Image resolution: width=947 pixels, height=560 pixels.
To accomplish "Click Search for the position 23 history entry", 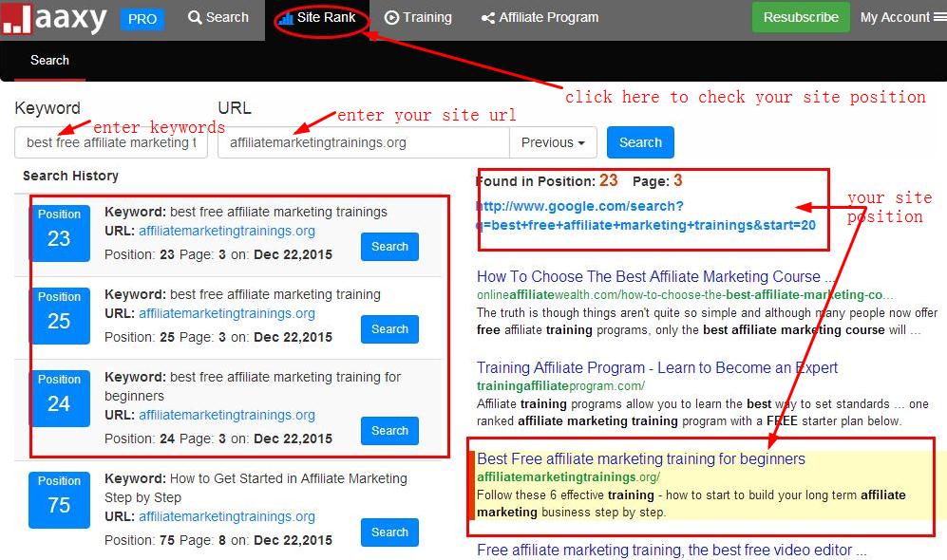I will [389, 247].
